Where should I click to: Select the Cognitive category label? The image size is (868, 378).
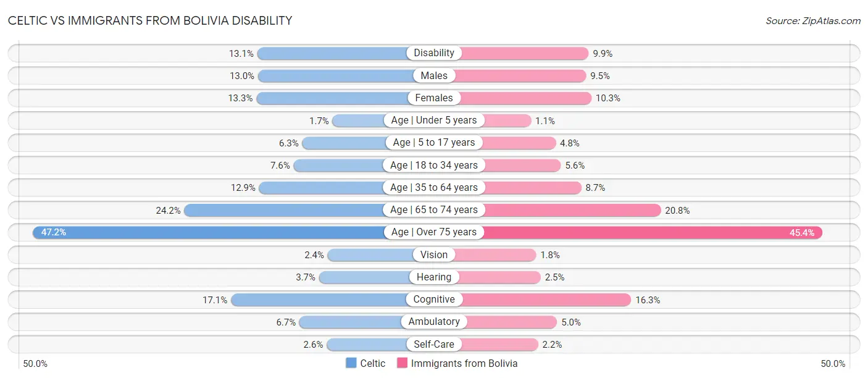tap(434, 300)
